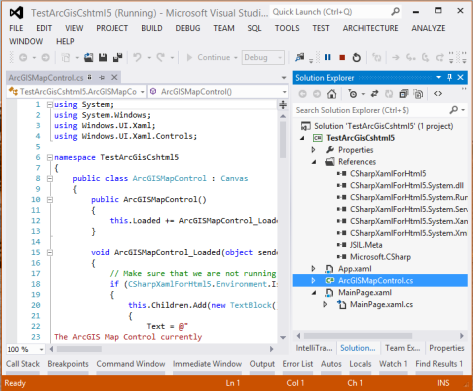Click the editor horizontal scrollbar thumb
This screenshot has width=473, height=391.
79,349
